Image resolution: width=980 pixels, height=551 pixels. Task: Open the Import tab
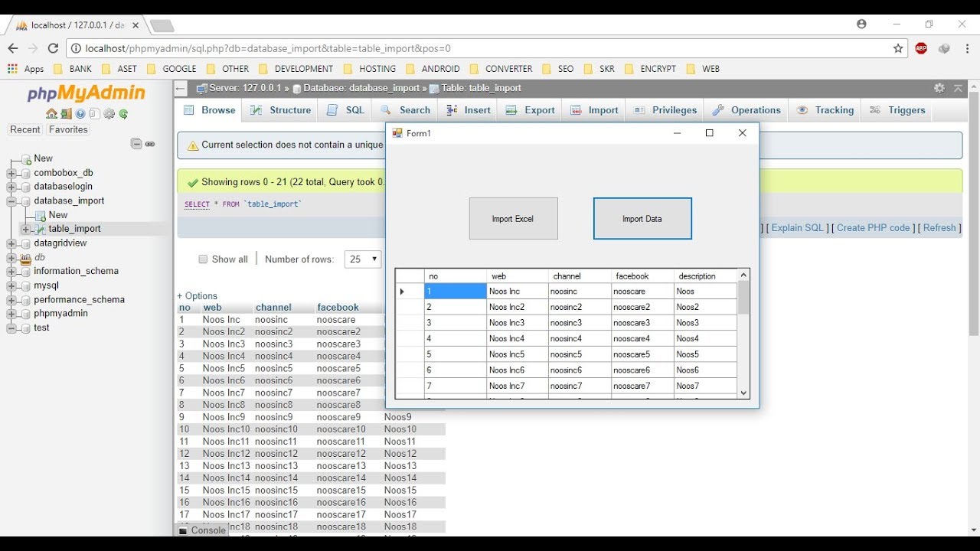click(593, 110)
